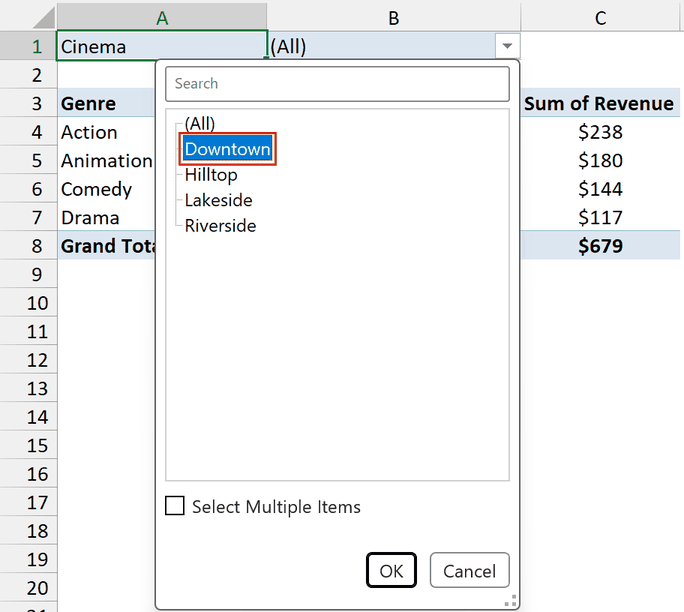Select column A header
The height and width of the screenshot is (612, 684).
tap(162, 17)
